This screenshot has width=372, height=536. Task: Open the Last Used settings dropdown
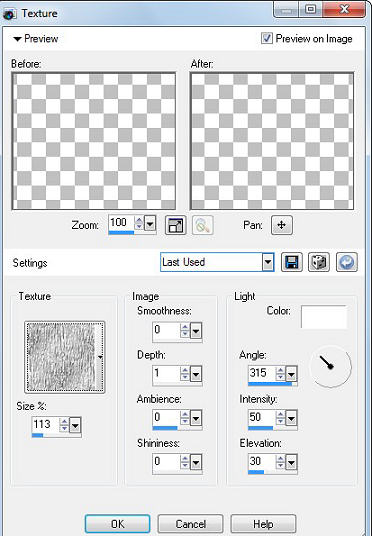[268, 263]
